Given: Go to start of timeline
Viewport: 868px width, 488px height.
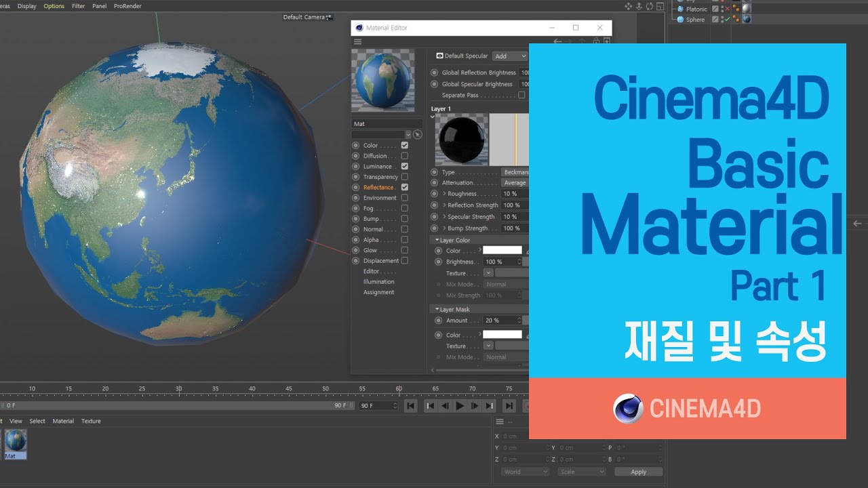Looking at the screenshot, I should coord(410,406).
